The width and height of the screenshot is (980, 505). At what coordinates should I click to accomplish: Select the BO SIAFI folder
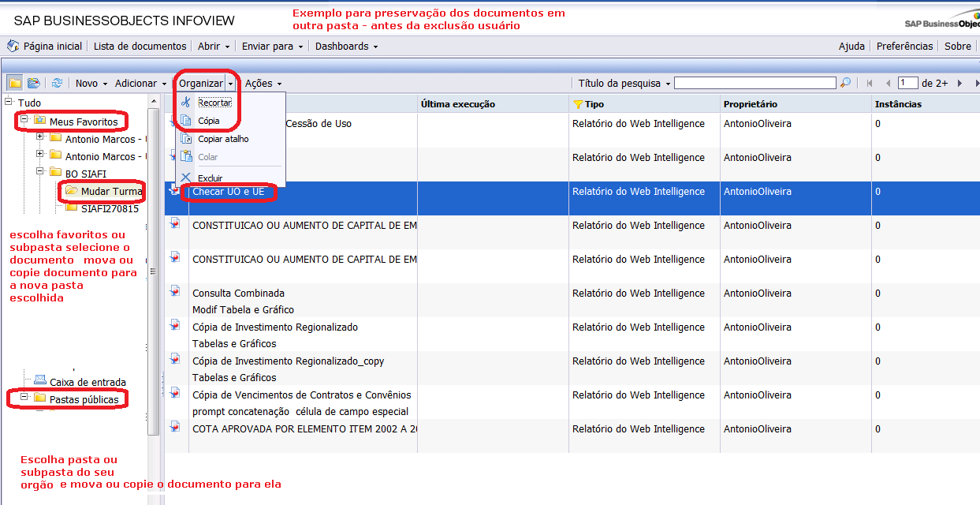click(86, 173)
